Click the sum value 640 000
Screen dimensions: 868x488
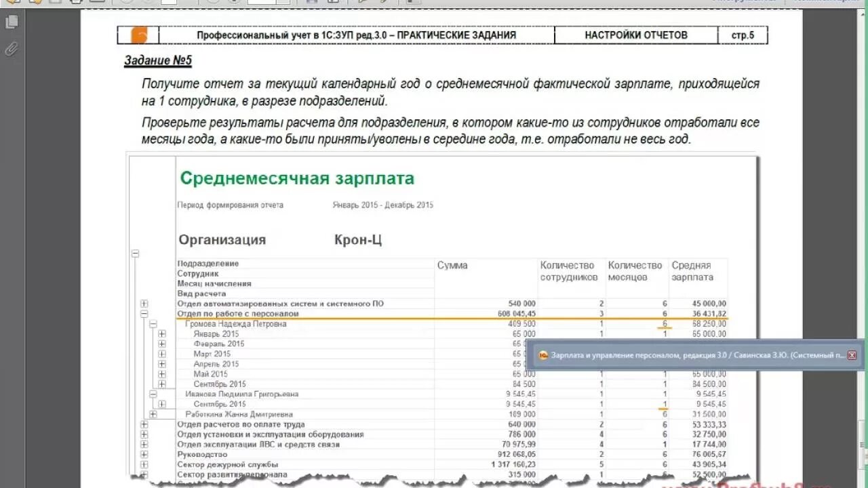tap(521, 424)
